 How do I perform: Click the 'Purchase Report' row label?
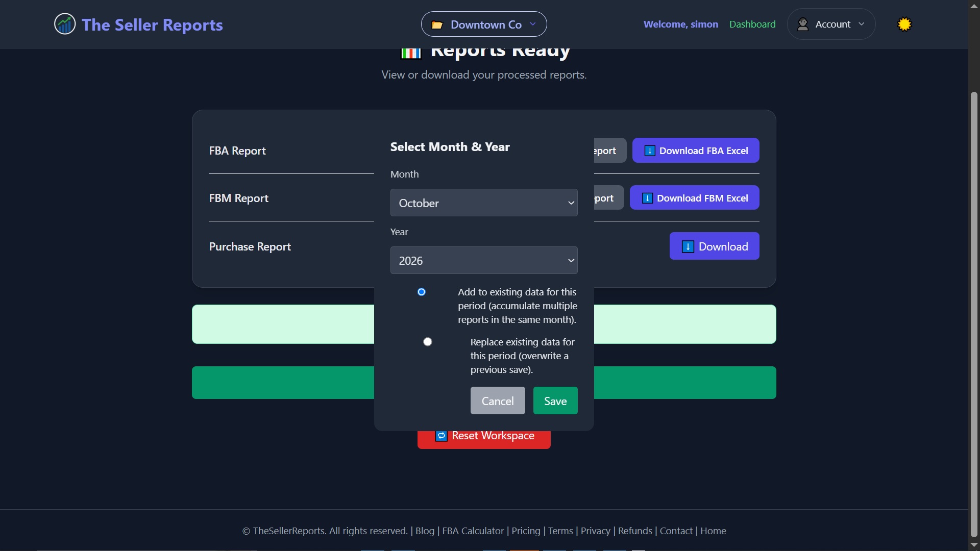coord(250,246)
